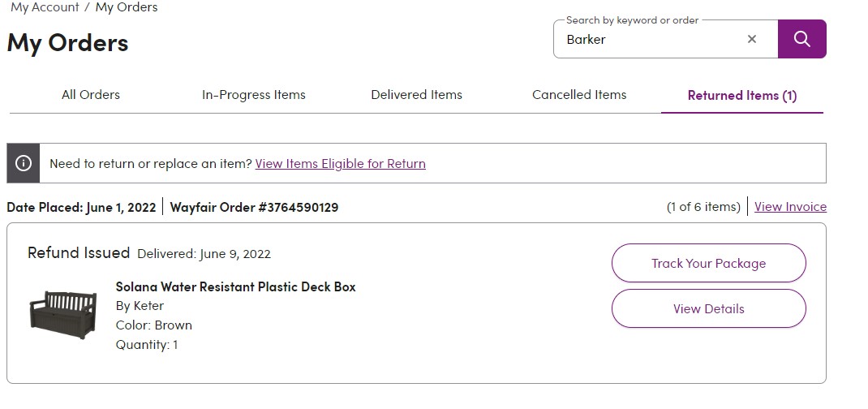This screenshot has width=868, height=409.
Task: Click the Refund Issued status label
Action: 79,253
